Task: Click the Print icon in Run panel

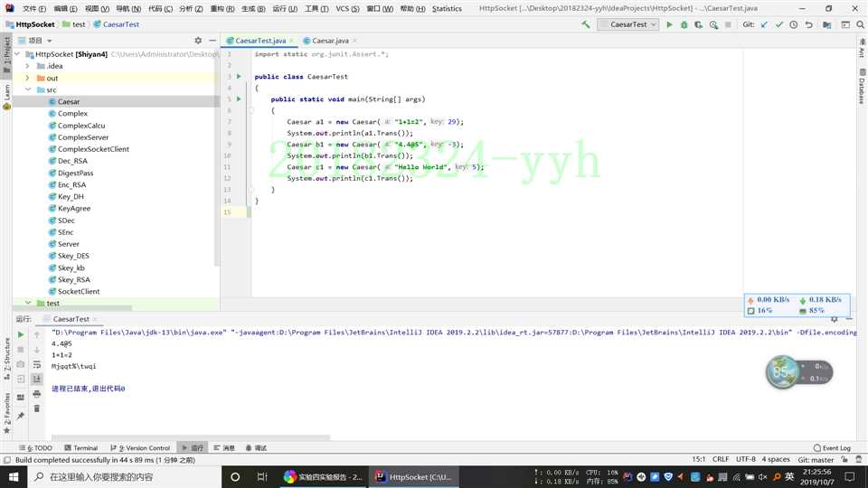Action: coord(36,394)
